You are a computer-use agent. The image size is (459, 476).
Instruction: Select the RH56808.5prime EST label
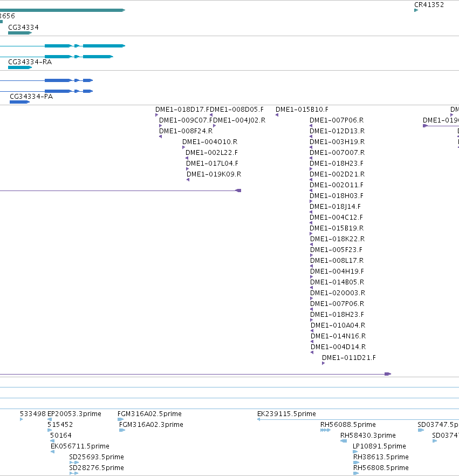click(381, 468)
